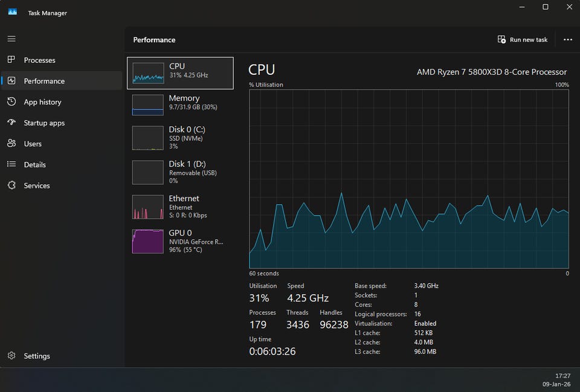Click the Services puzzle-gear icon
580x392 pixels.
coord(11,185)
